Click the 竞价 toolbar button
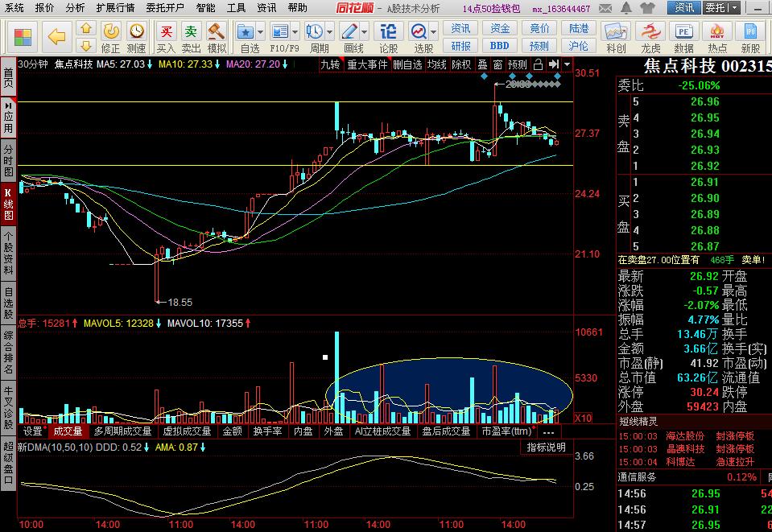This screenshot has width=772, height=532. [539, 28]
